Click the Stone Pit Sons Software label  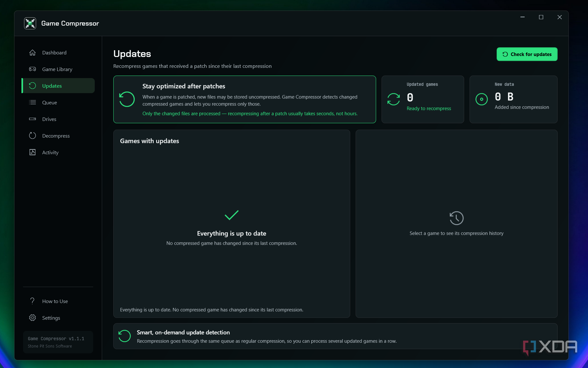50,346
